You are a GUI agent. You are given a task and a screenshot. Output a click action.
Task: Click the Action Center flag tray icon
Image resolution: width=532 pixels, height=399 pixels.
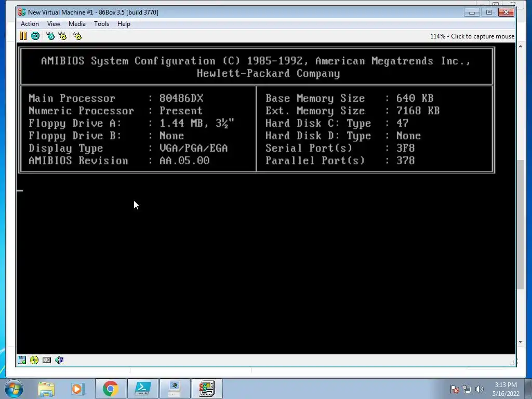point(455,389)
